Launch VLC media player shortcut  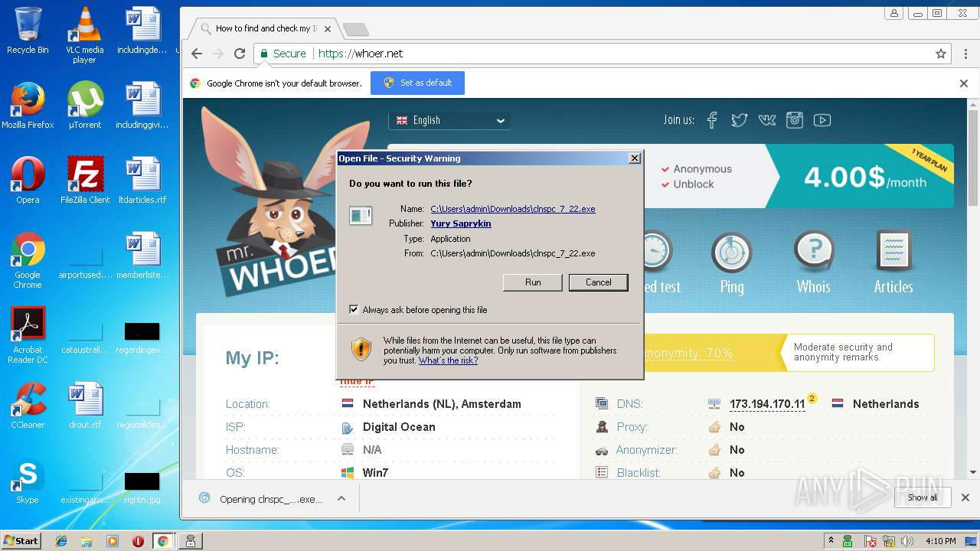point(84,35)
